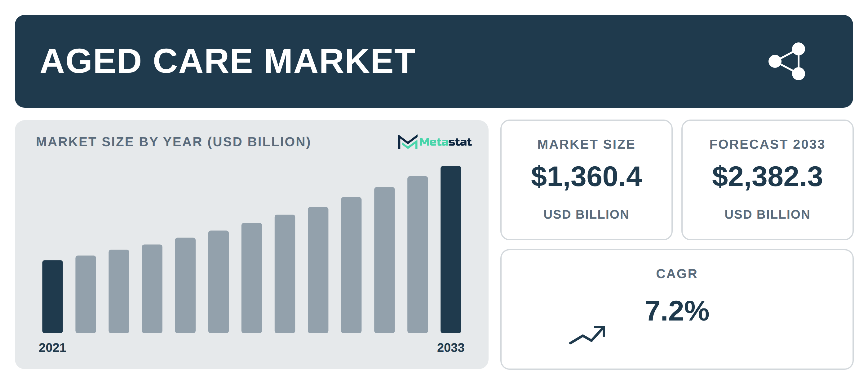Click the MARKET SIZE BY YEAR heading
The image size is (868, 384).
coord(173,142)
